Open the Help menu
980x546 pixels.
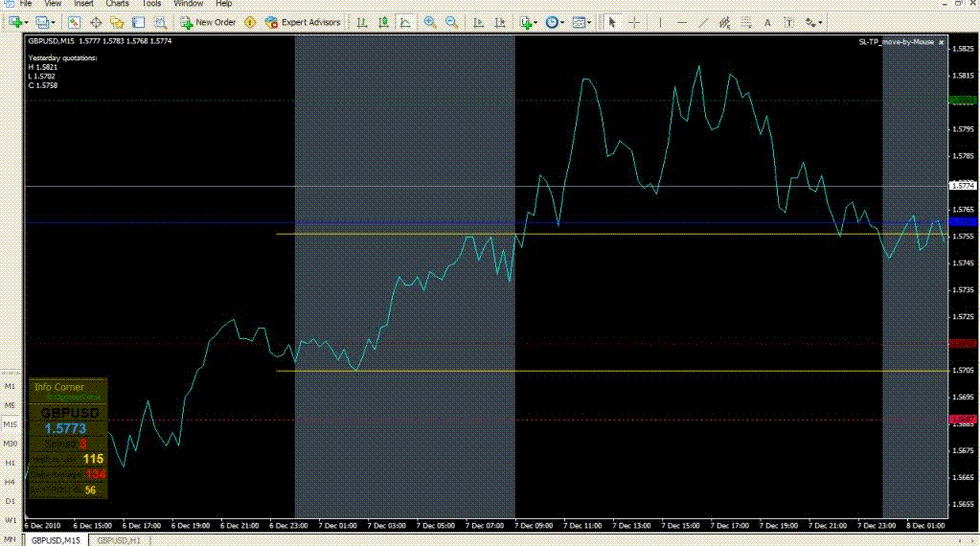coord(224,4)
